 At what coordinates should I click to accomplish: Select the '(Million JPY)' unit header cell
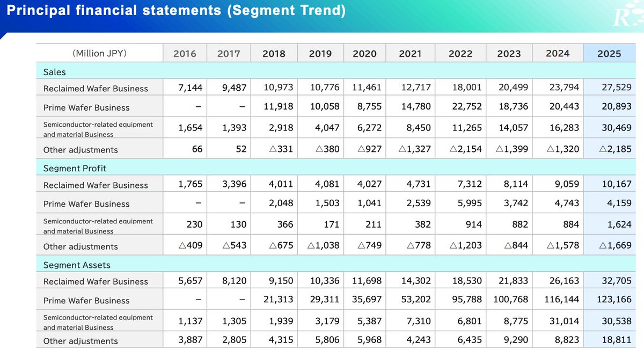[99, 53]
